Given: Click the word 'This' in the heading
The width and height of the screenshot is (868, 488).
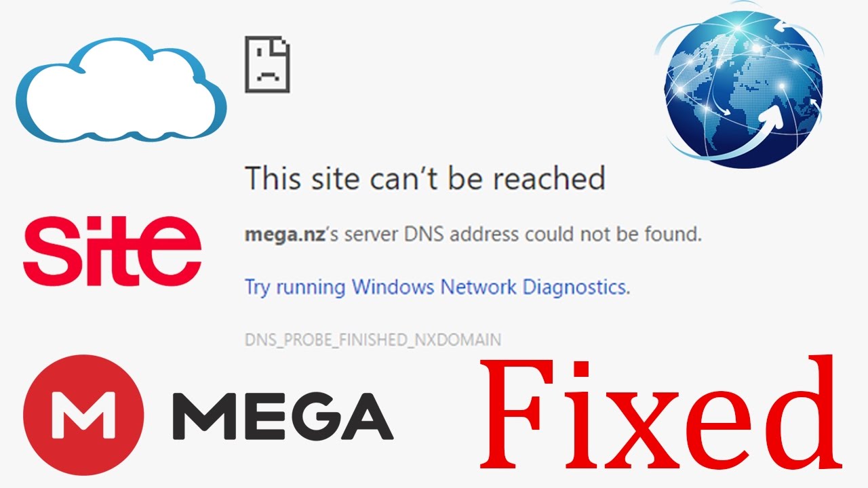Looking at the screenshot, I should [270, 178].
